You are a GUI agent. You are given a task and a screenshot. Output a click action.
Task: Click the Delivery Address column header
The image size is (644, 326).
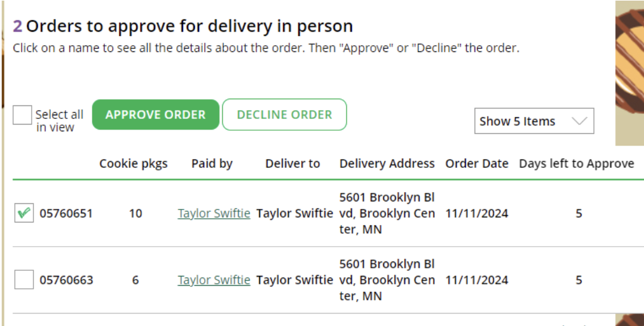tap(387, 164)
